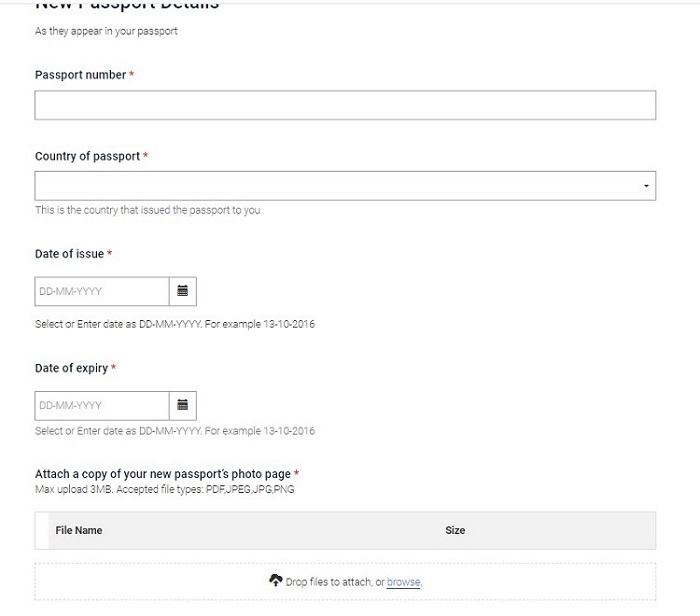Click the 'Max upload 3MB' file types note

coord(165,489)
